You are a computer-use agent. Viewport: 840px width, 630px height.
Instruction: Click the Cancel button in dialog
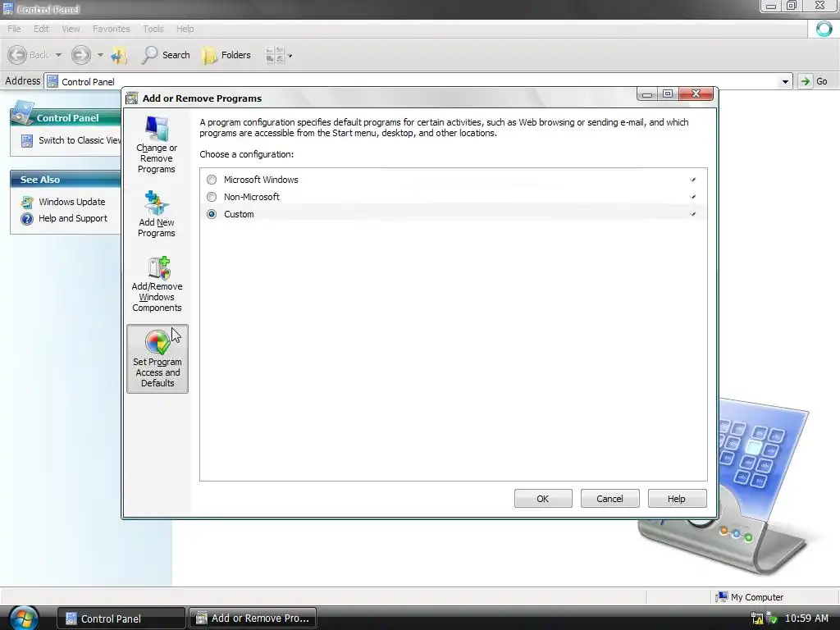point(609,498)
